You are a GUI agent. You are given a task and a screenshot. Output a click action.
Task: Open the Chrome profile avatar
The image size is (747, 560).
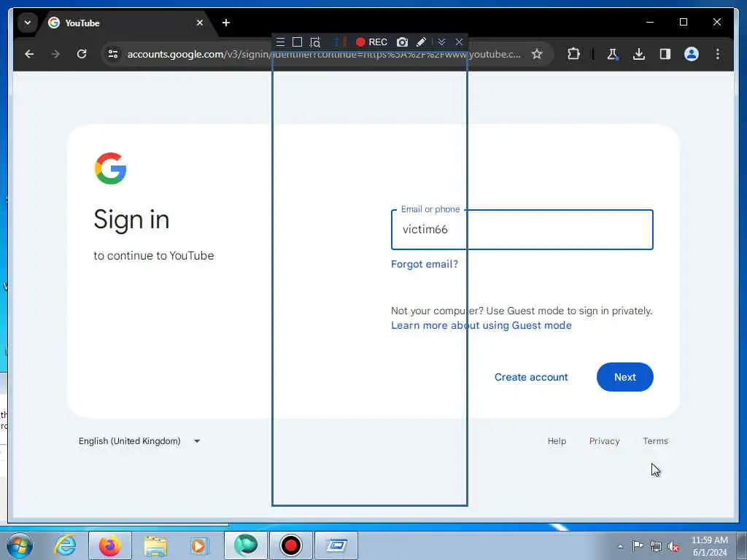click(x=692, y=54)
